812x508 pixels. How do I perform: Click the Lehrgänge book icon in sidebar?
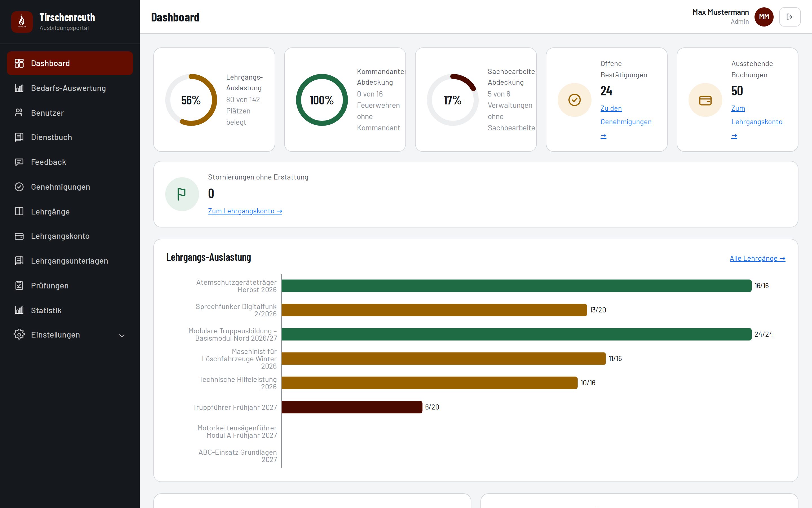point(19,211)
